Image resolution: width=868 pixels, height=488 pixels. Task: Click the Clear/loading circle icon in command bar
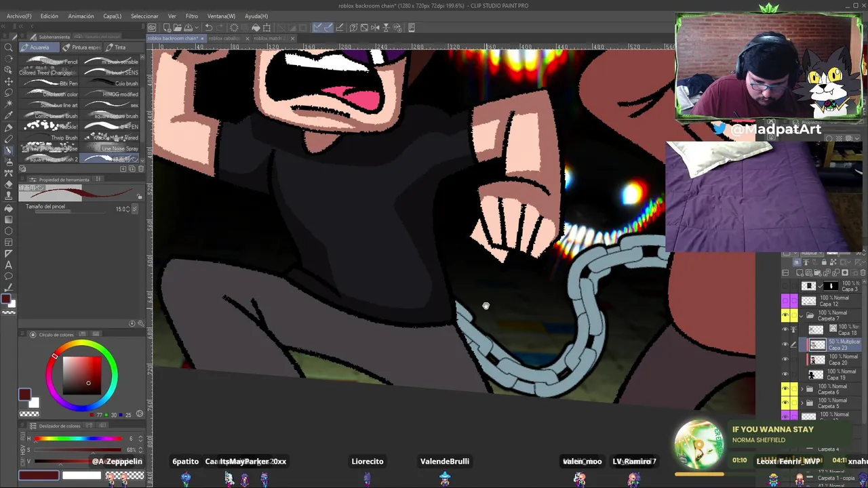coord(234,27)
